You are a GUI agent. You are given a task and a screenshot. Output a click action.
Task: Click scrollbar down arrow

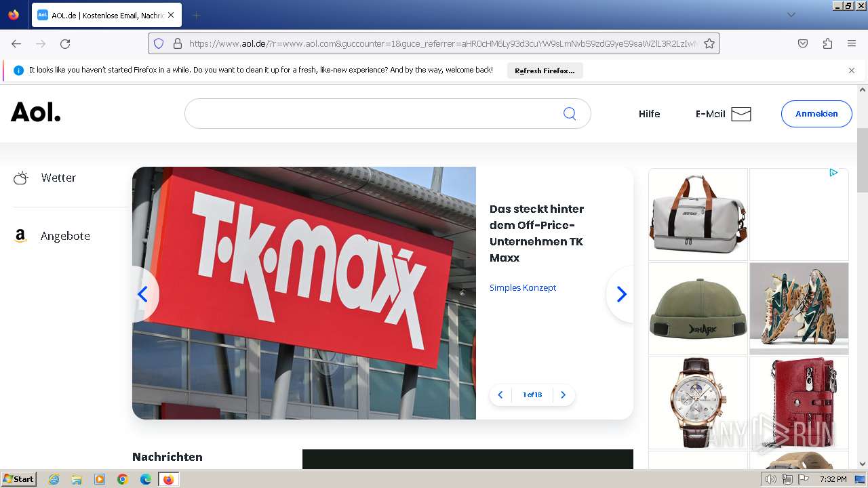[863, 464]
